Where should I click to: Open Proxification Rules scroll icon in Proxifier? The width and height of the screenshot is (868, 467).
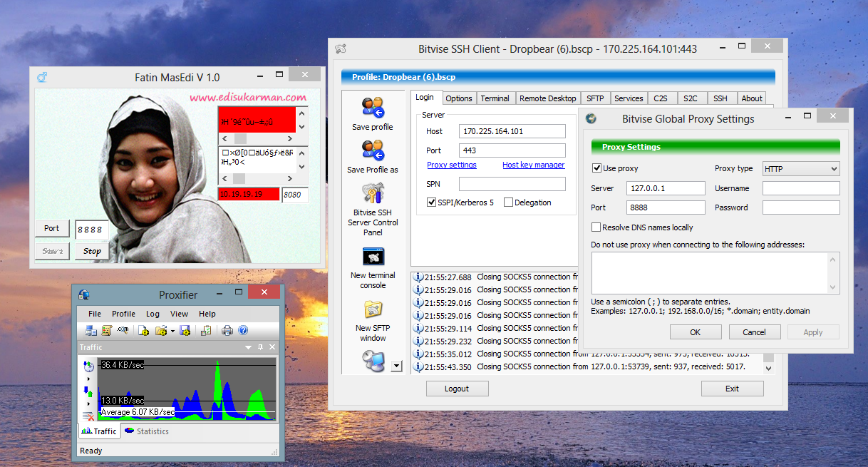click(x=107, y=330)
